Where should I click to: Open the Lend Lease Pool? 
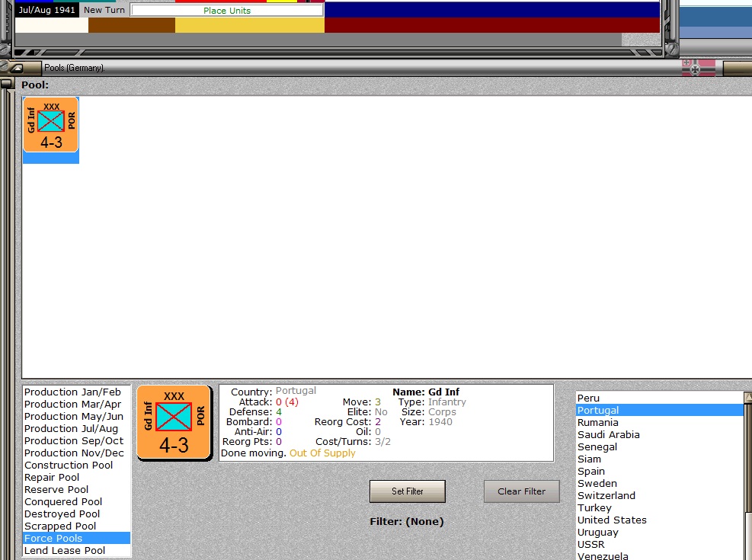(77, 550)
